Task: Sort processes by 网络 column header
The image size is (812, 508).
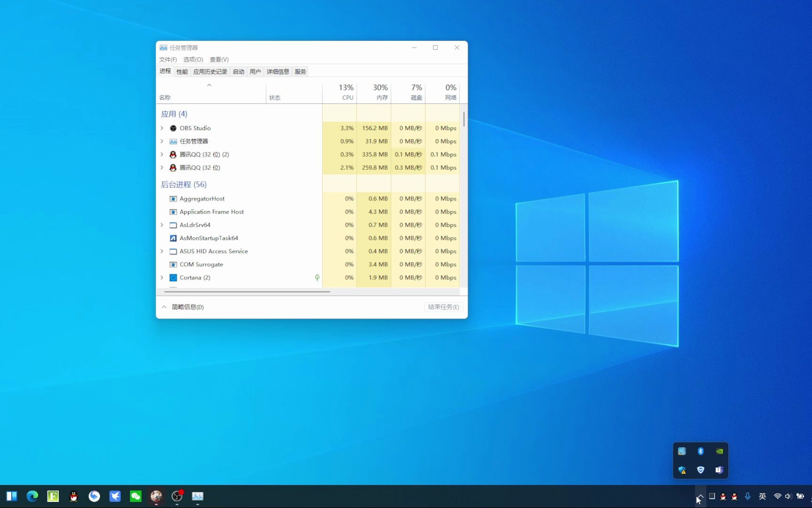Action: tap(443, 92)
